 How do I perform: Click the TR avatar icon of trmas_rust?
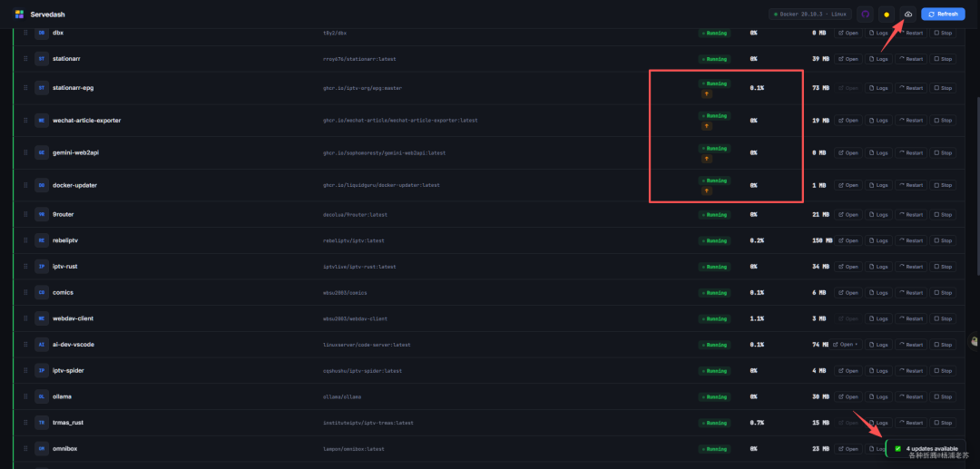[x=42, y=423]
